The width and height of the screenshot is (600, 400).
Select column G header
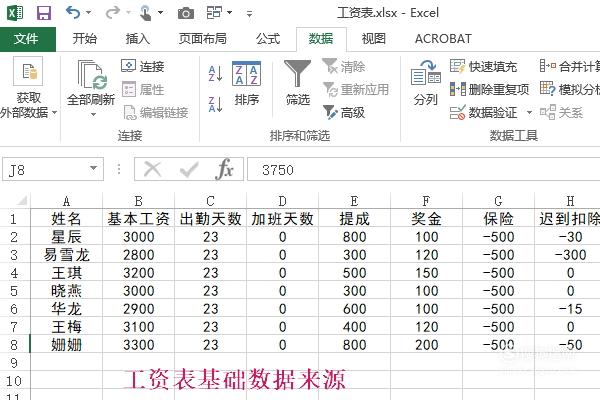tap(498, 201)
